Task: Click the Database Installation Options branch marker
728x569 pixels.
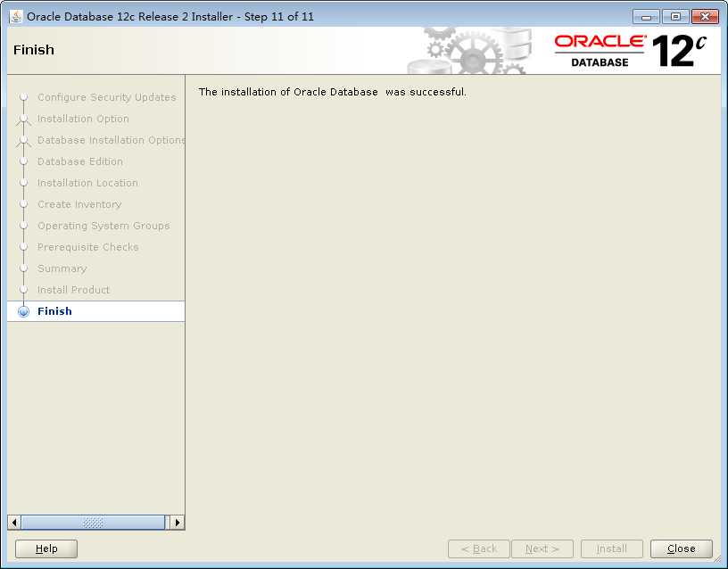Action: (x=24, y=140)
